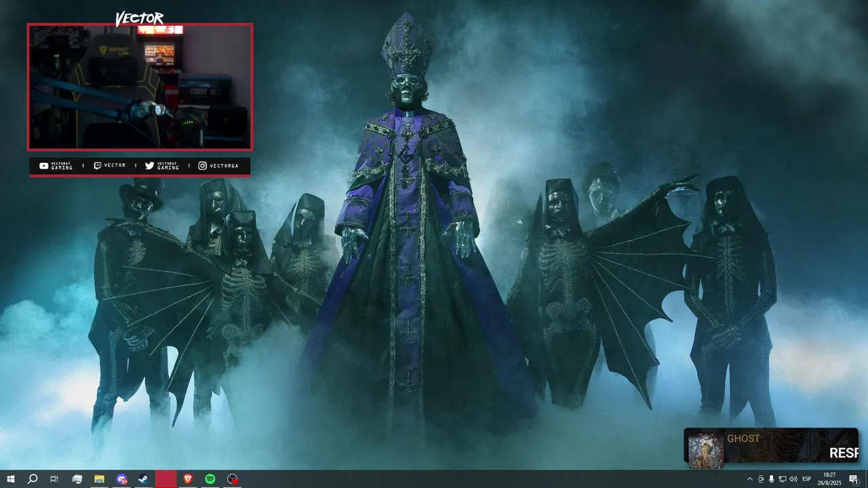
Task: Click the Twitch VECTOR label
Action: (110, 165)
